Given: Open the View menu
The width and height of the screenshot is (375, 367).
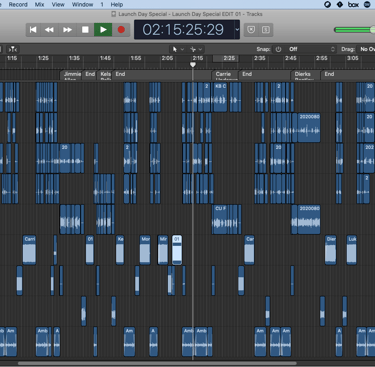Looking at the screenshot, I should click(x=58, y=4).
